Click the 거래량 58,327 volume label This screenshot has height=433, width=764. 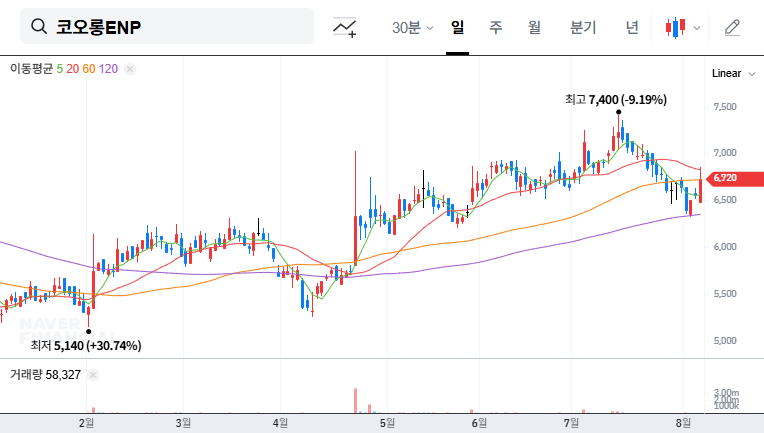coord(45,375)
